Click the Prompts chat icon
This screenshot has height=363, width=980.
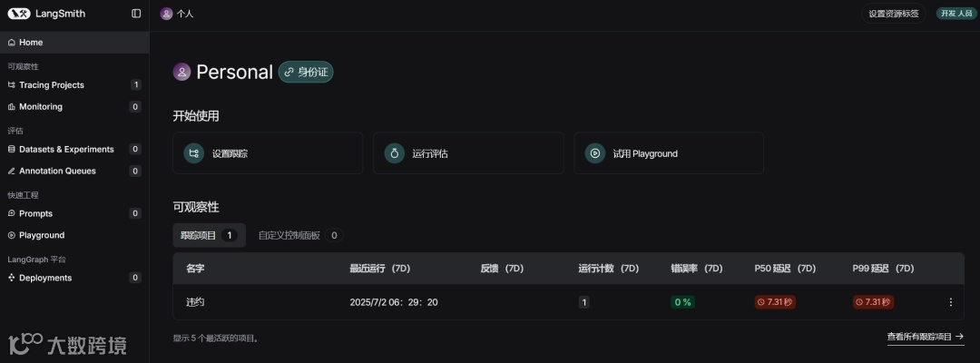pos(11,213)
